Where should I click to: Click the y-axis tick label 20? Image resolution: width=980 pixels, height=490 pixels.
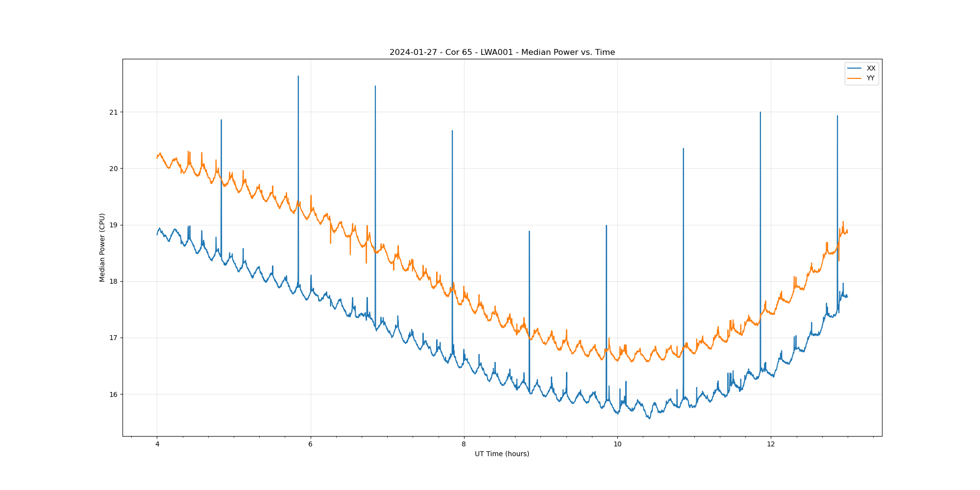coord(114,169)
